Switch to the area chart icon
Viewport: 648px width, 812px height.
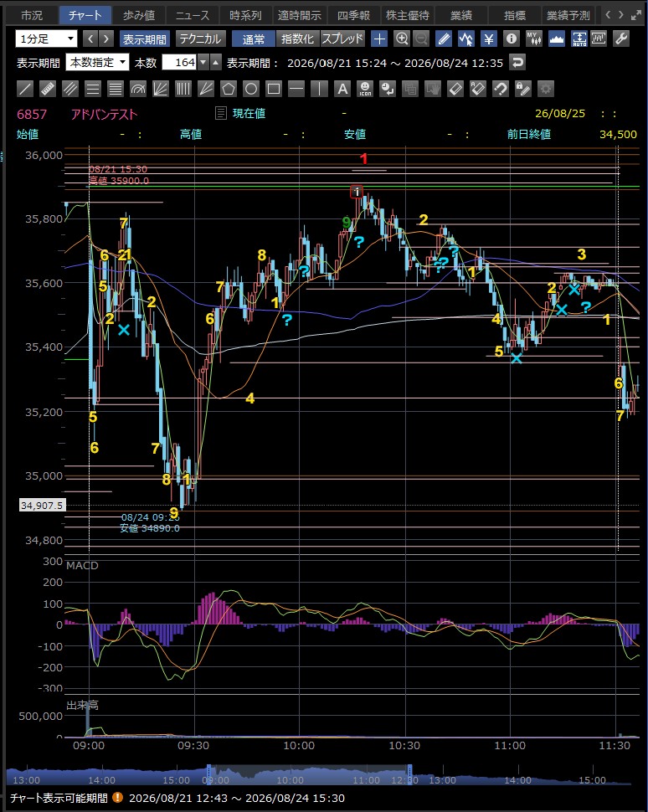[x=556, y=39]
